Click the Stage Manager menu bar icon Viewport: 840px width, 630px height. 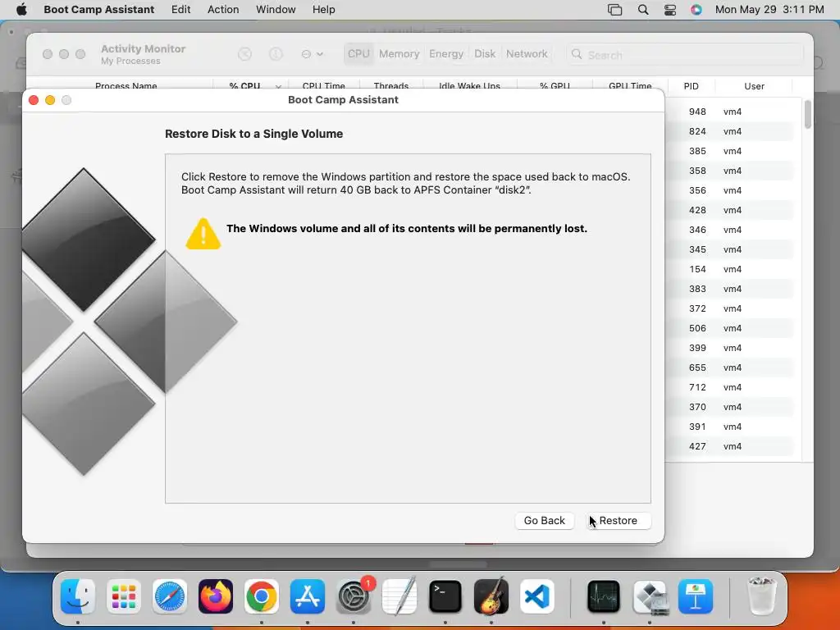(x=615, y=10)
